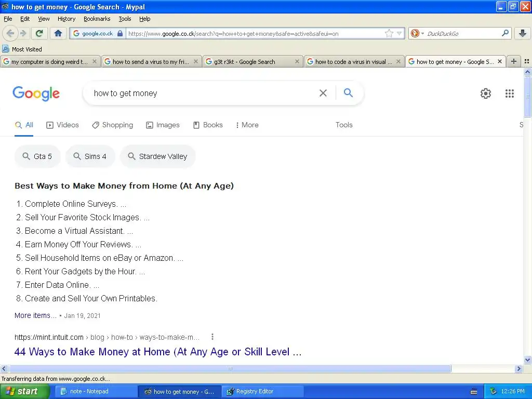Viewport: 532px width, 399px height.
Task: Click the 'Gta 5' suggestion chip
Action: (37, 156)
